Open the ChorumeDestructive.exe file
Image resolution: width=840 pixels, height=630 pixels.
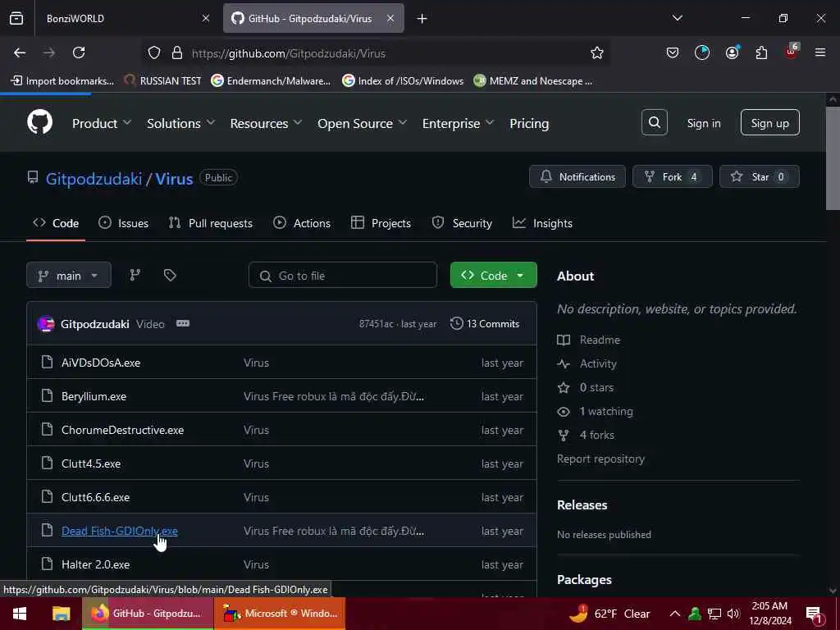coord(122,430)
